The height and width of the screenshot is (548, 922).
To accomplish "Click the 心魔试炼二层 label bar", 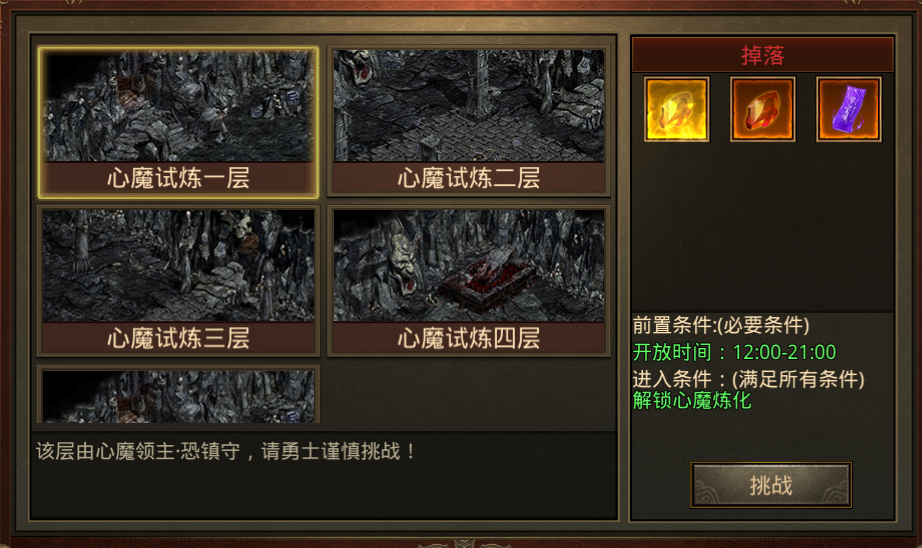I will pyautogui.click(x=469, y=178).
